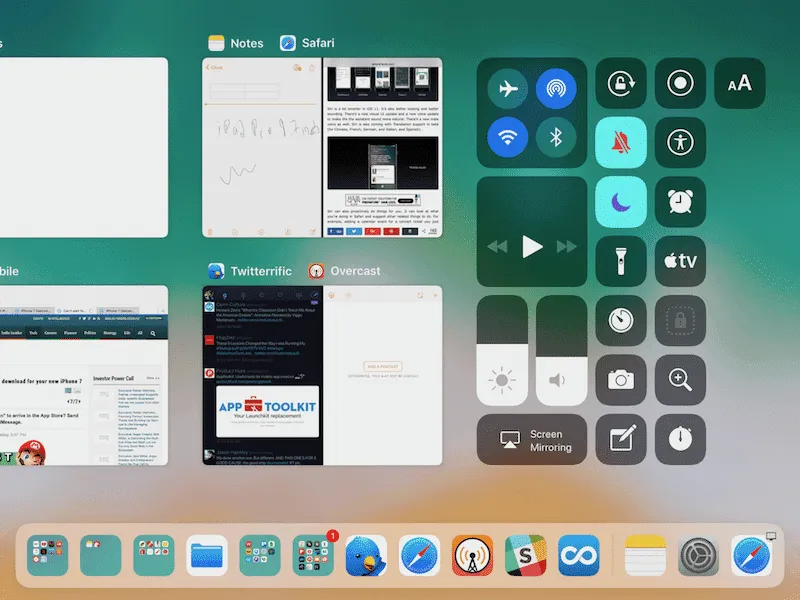Image resolution: width=800 pixels, height=600 pixels.
Task: Launch Overcast from the dock
Action: [x=472, y=555]
